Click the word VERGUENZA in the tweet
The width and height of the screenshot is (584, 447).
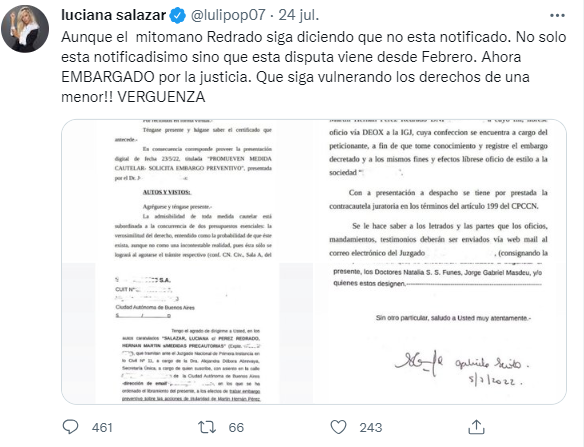point(161,97)
